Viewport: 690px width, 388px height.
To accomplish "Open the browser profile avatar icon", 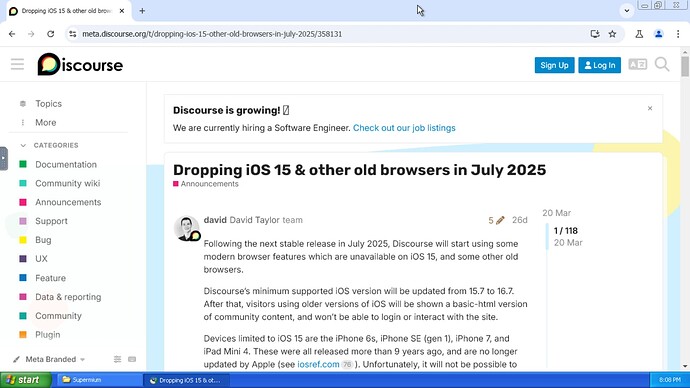I will 658,34.
